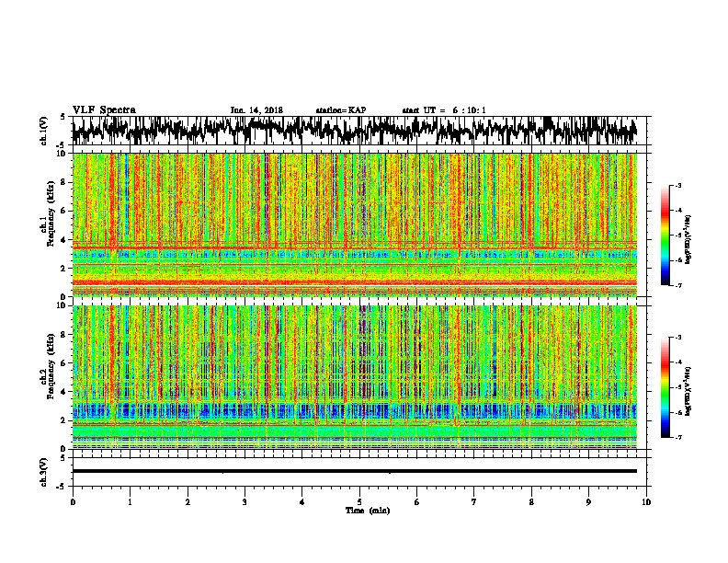Click the flat ch.3 voltage trace line
This screenshot has height=563, width=728.
coord(355,471)
